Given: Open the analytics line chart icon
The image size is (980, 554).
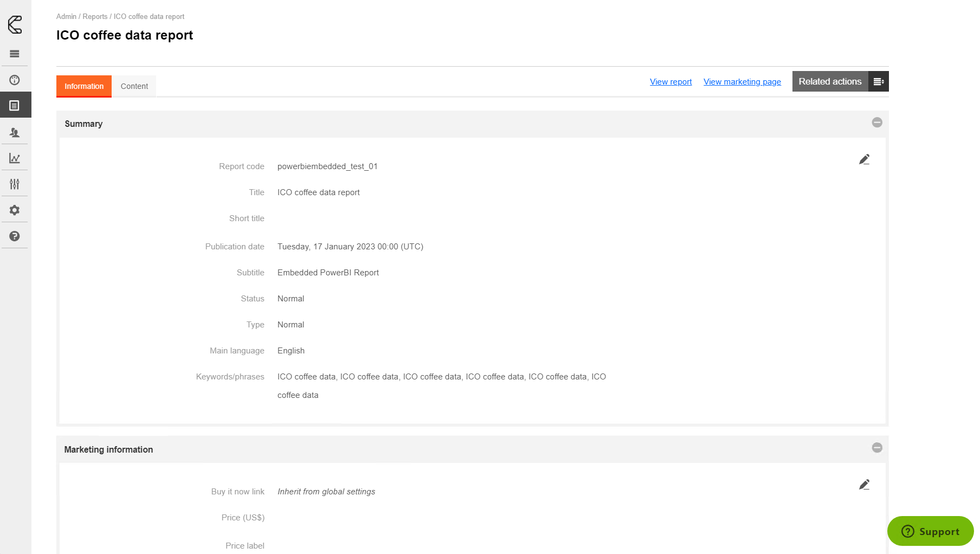Looking at the screenshot, I should [x=15, y=158].
